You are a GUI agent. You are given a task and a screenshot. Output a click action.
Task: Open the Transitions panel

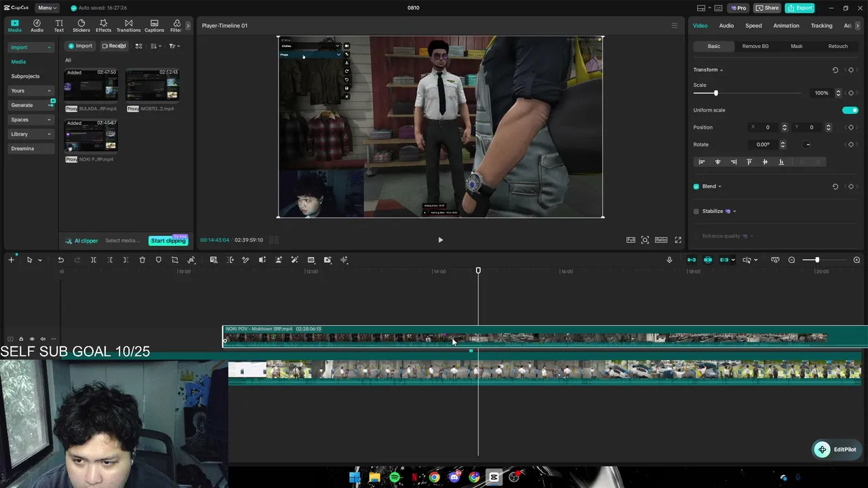[128, 26]
